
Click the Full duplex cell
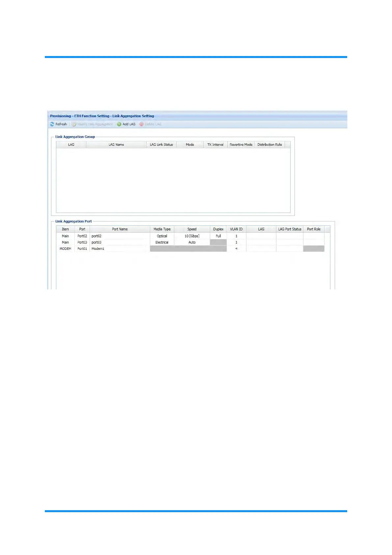(x=218, y=236)
